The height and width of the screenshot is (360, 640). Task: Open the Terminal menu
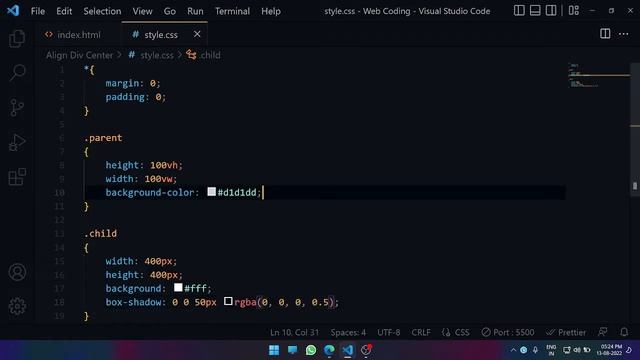click(x=232, y=11)
